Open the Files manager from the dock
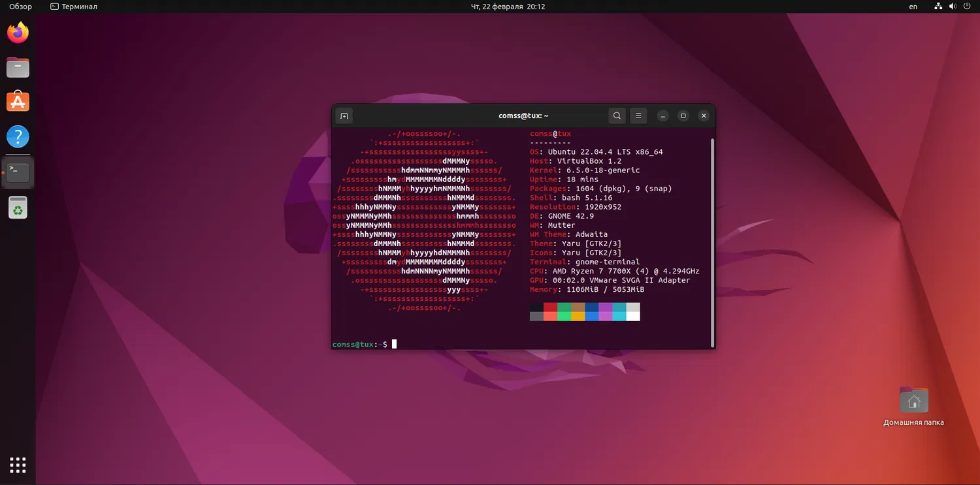The image size is (980, 485). coord(18,67)
